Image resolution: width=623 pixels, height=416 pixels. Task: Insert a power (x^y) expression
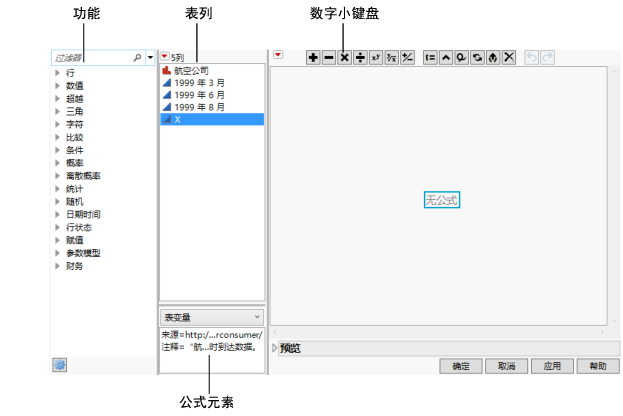point(376,58)
